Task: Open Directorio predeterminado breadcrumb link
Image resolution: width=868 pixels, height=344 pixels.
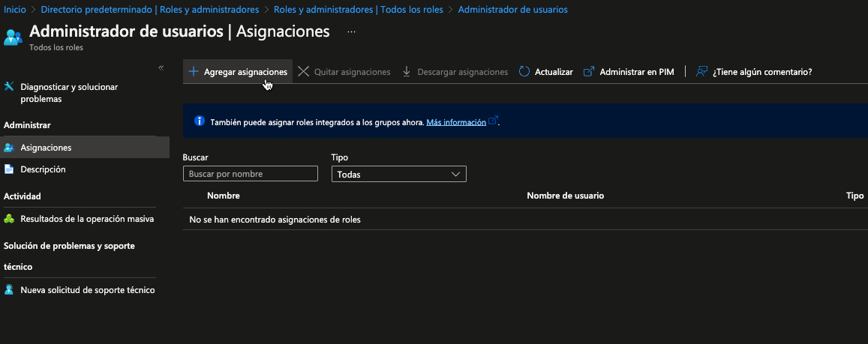Action: pyautogui.click(x=150, y=10)
